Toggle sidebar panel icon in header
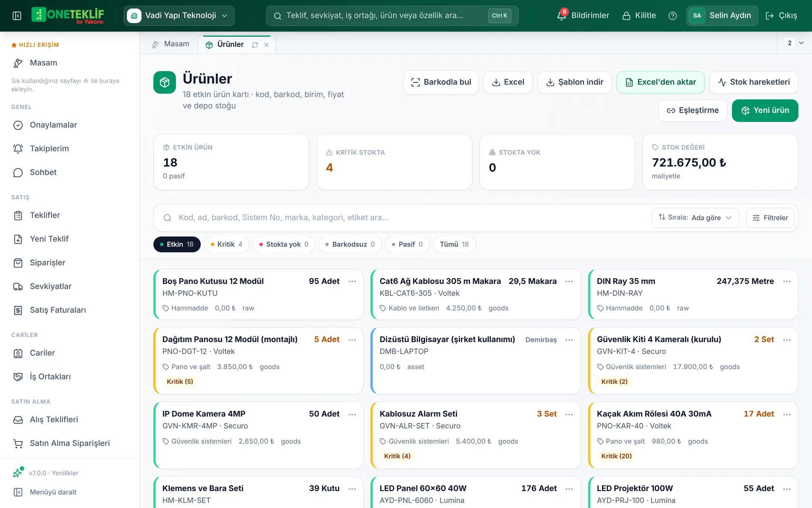 tap(17, 16)
